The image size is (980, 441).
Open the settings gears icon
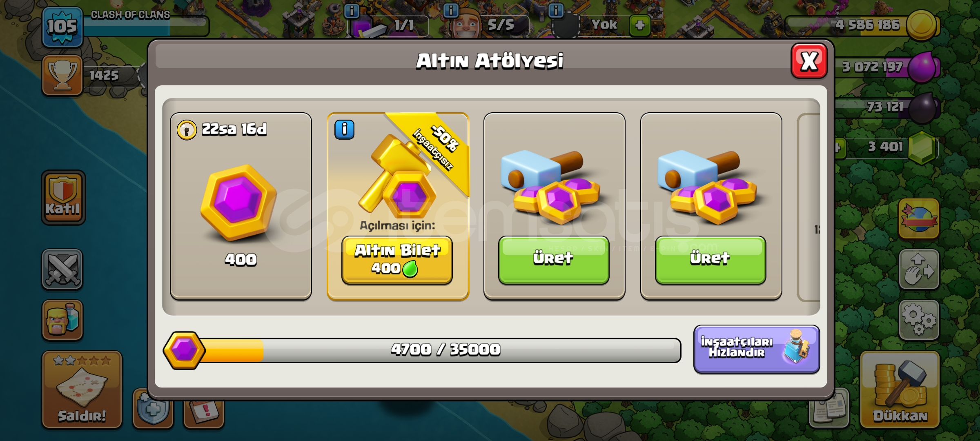click(x=919, y=320)
